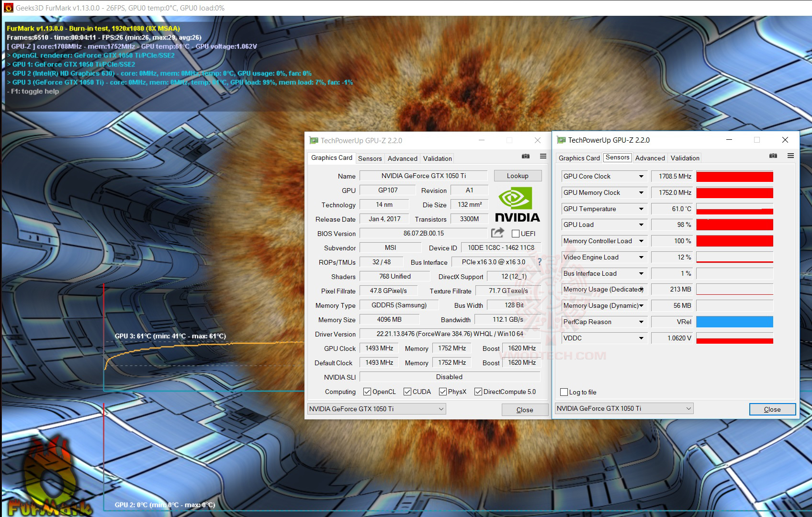Switch to Advanced tab in right GPU-Z window
This screenshot has width=812, height=517.
(x=650, y=158)
